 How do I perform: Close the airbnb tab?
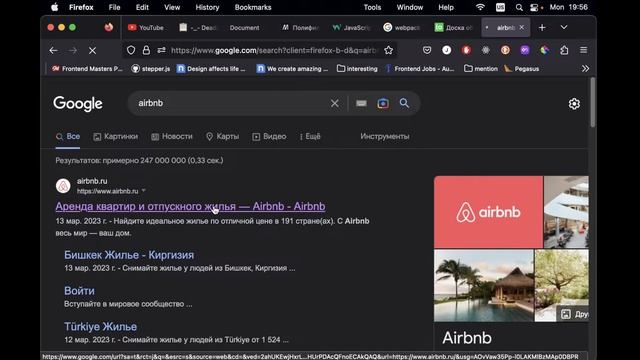(522, 27)
